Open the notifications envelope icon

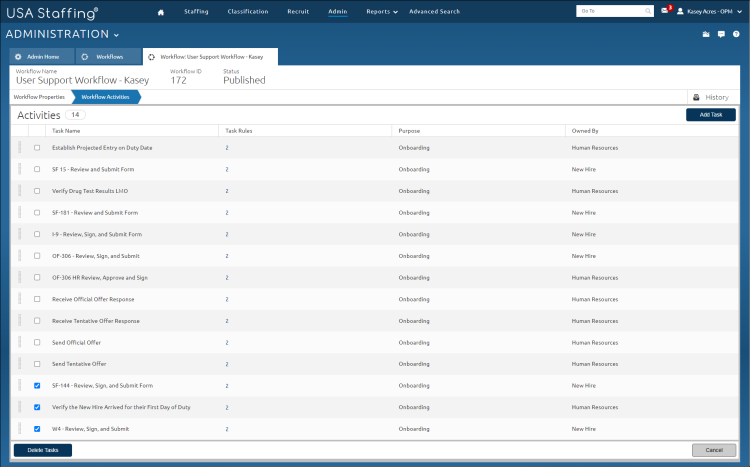pos(665,11)
